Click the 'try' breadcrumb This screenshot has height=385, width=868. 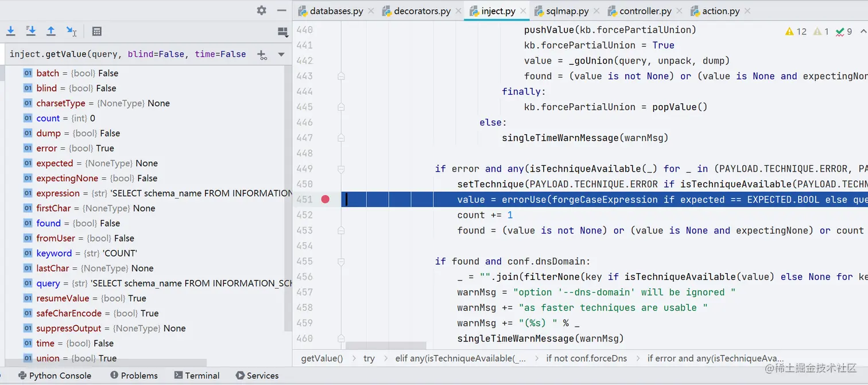[x=369, y=358]
